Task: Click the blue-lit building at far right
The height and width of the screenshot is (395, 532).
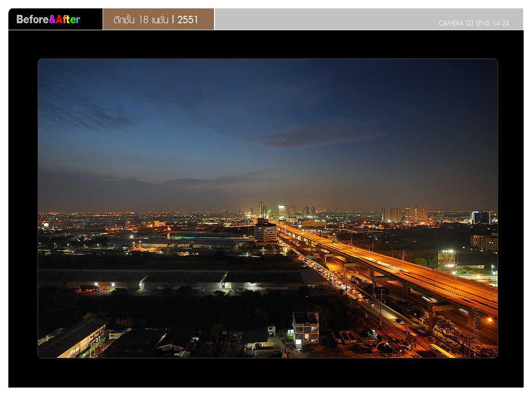Action: point(480,217)
